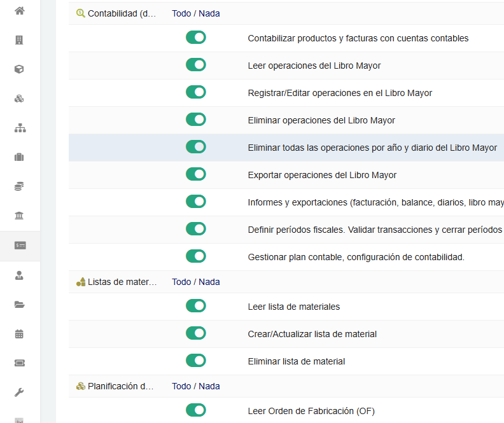Open the Tickets sidebar icon
The height and width of the screenshot is (423, 504).
point(20,363)
